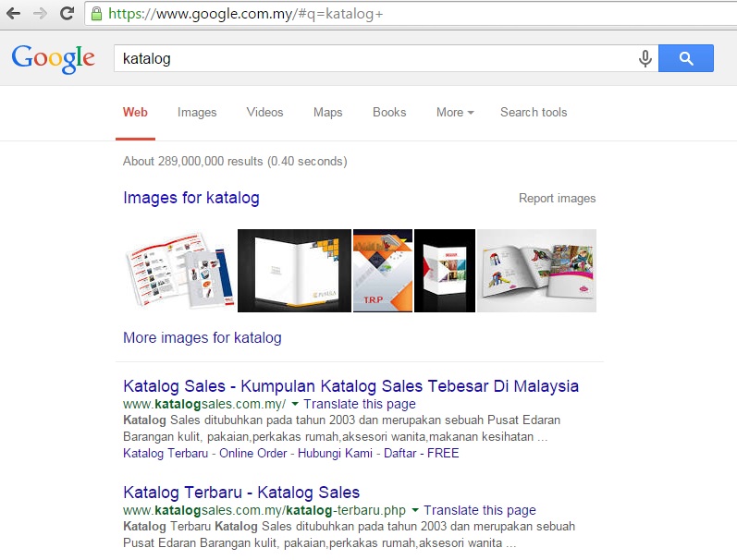
Task: Open the Books tab
Action: click(389, 113)
